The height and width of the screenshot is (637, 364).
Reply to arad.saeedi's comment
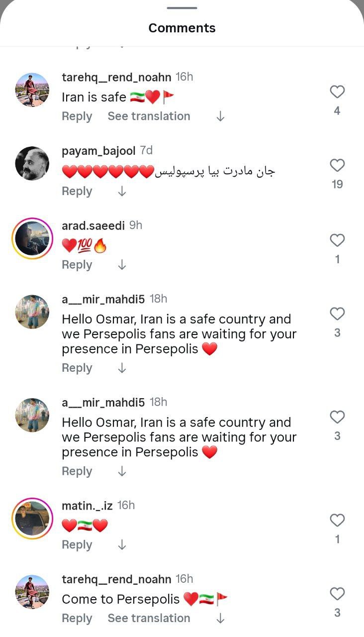77,265
